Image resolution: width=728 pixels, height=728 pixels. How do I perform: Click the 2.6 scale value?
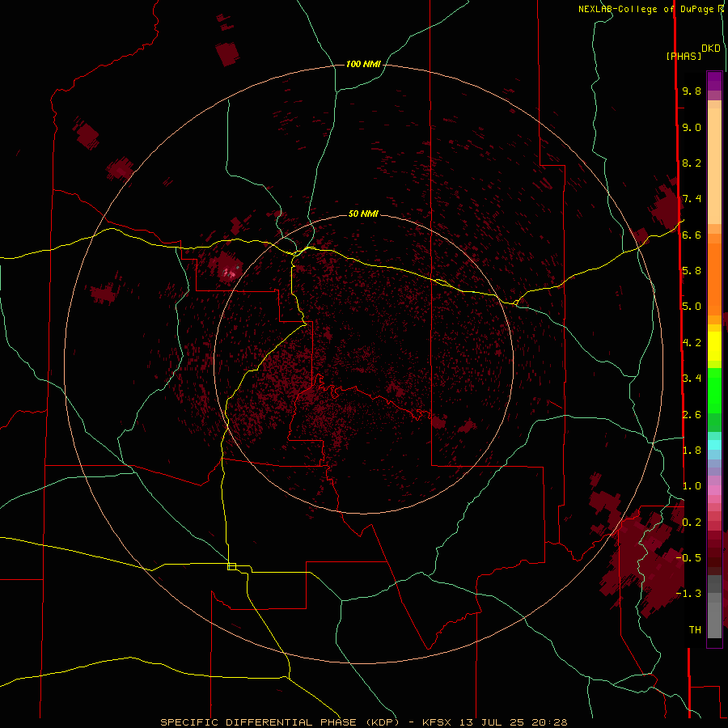692,414
